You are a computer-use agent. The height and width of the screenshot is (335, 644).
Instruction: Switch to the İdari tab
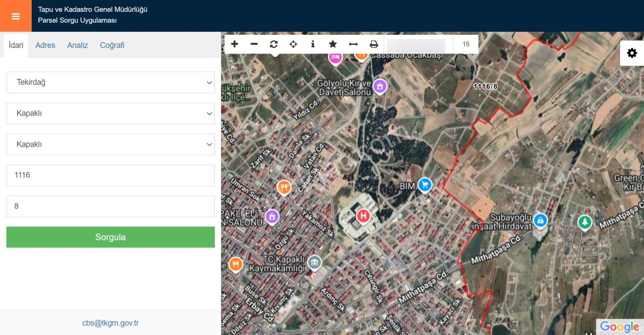(16, 45)
